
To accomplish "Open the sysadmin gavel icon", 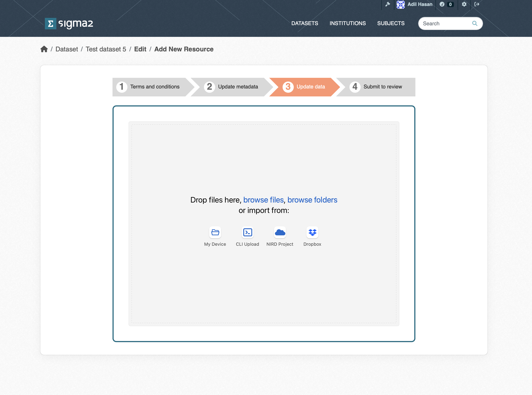I will click(x=387, y=4).
